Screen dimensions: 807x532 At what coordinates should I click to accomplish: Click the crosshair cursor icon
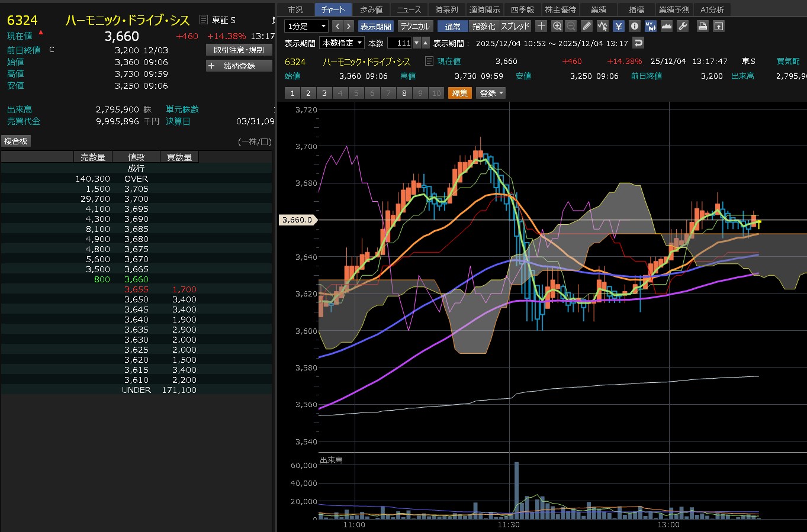tap(541, 26)
